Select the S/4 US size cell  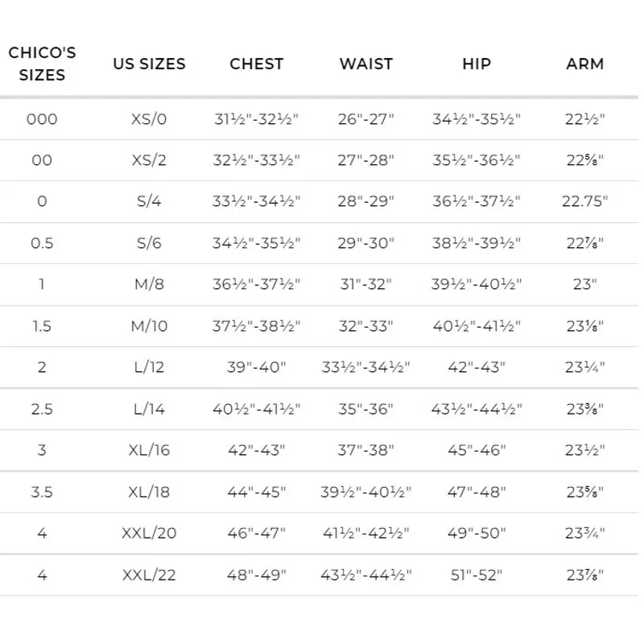click(149, 201)
